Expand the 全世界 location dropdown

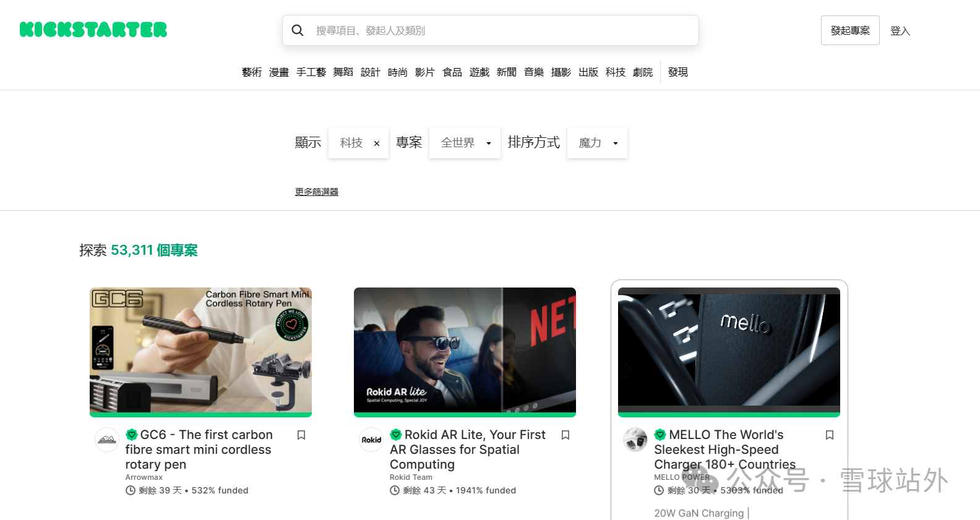point(465,143)
